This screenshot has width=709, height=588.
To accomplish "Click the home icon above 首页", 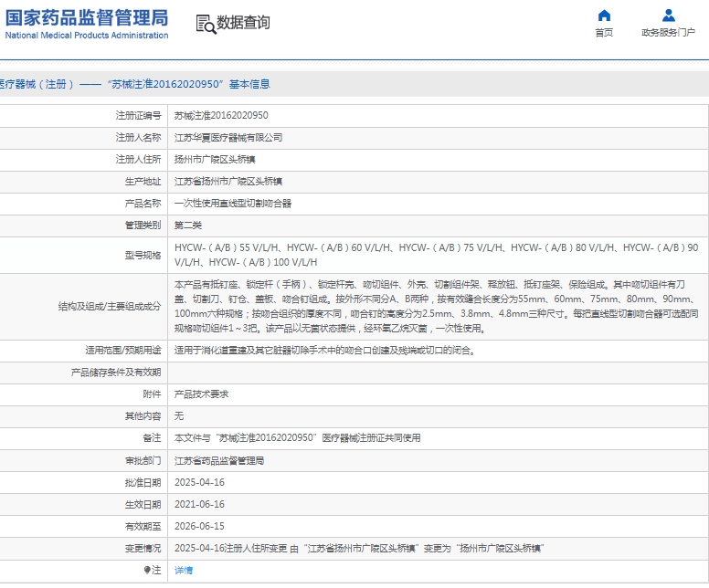I will (x=604, y=16).
